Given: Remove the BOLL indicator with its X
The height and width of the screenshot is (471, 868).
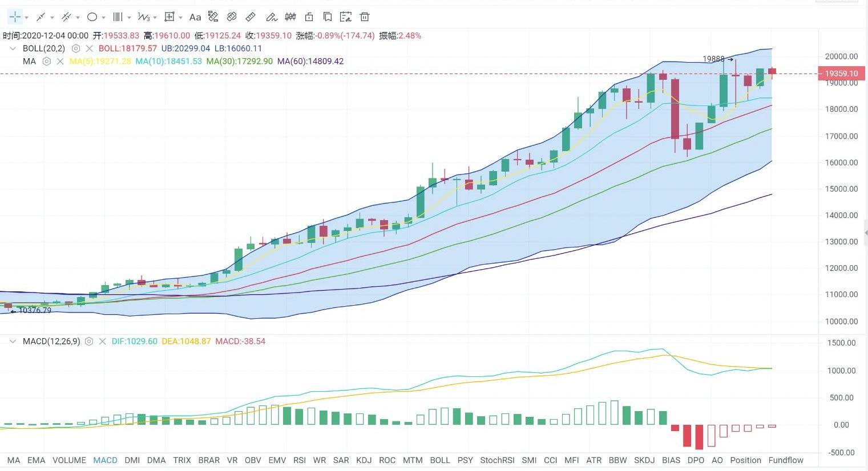Looking at the screenshot, I should coord(90,49).
